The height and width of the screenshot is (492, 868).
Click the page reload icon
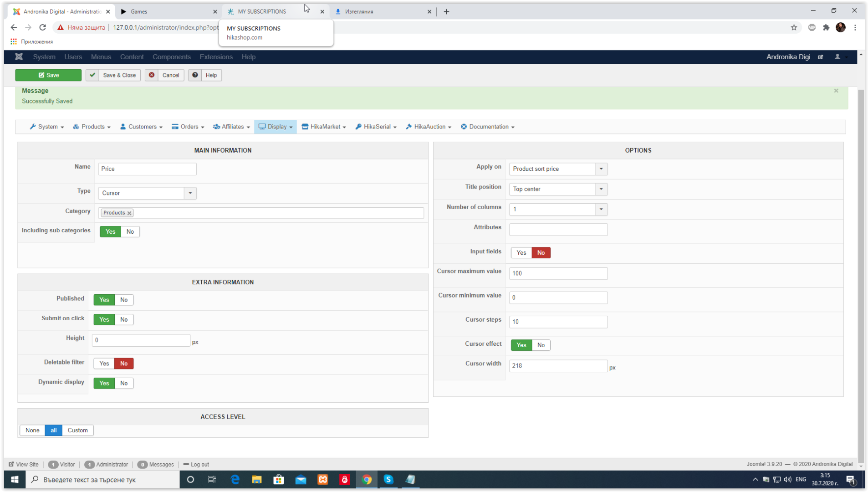[x=42, y=27]
